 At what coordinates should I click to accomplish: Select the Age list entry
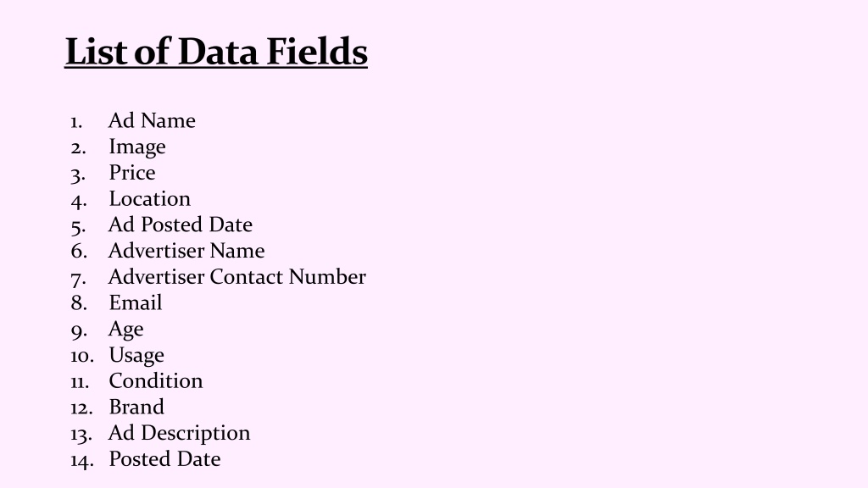click(x=125, y=330)
